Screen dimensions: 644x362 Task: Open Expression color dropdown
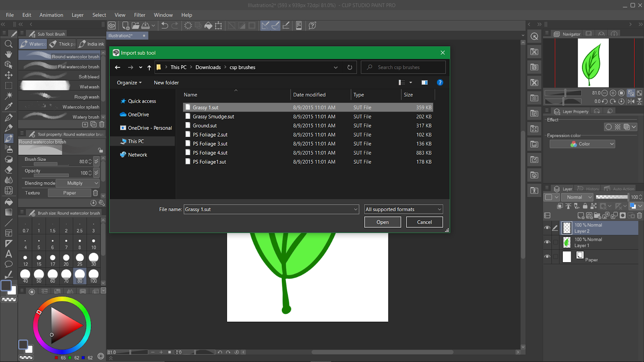click(x=582, y=144)
